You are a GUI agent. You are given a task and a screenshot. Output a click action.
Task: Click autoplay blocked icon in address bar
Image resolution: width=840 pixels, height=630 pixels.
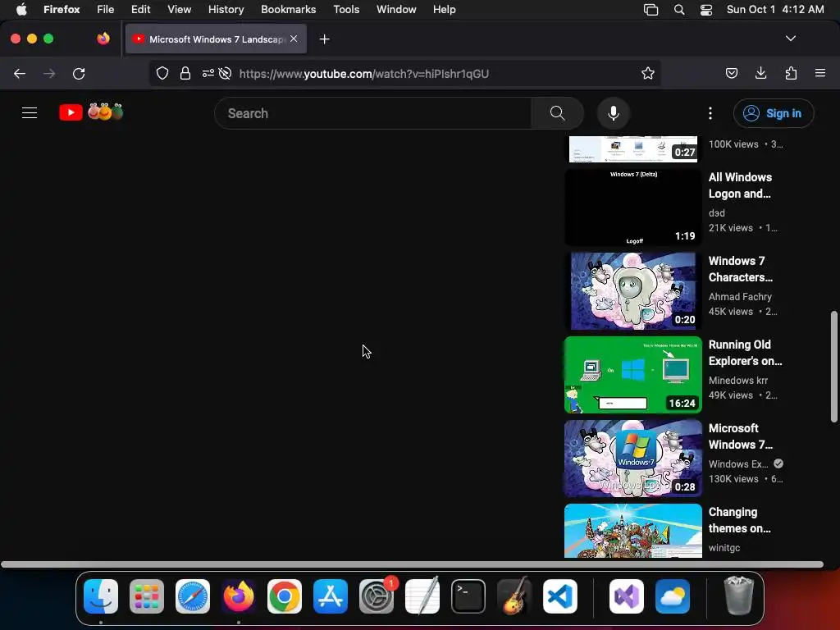coord(226,73)
